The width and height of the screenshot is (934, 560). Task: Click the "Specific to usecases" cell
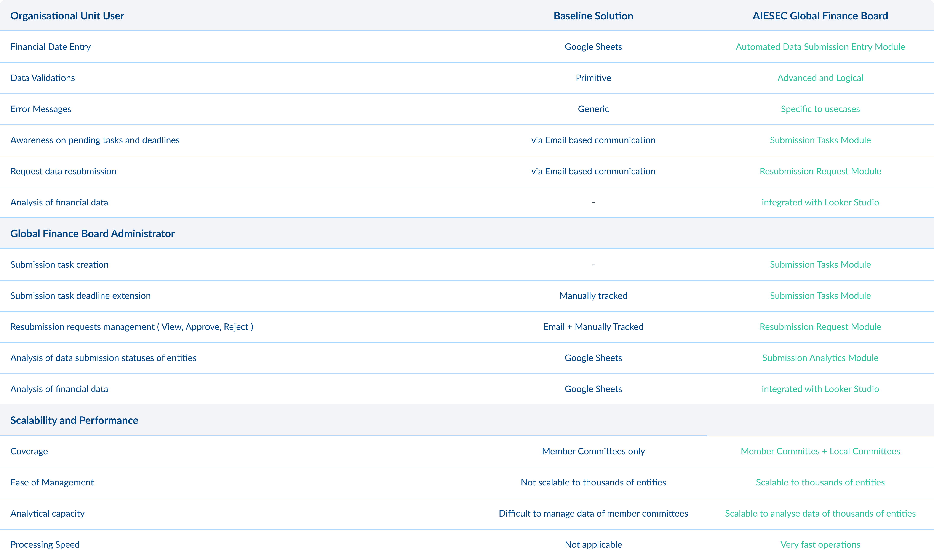coord(820,109)
